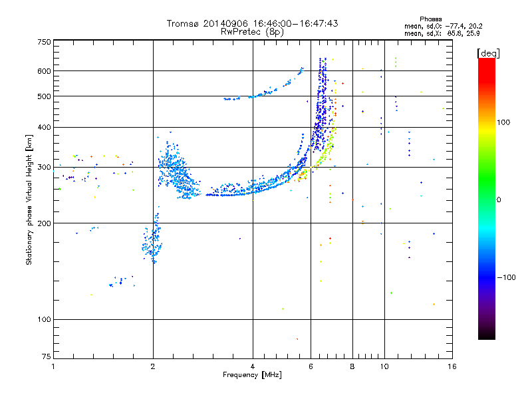
Task: Click the y-axis tick label '500'
Action: [x=44, y=96]
